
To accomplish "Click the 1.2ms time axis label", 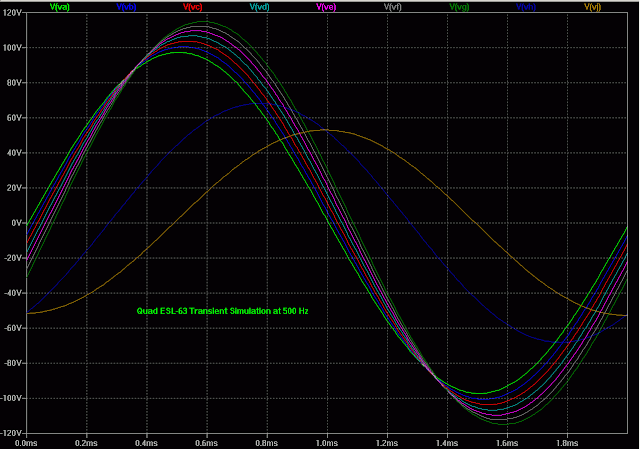I will click(387, 443).
